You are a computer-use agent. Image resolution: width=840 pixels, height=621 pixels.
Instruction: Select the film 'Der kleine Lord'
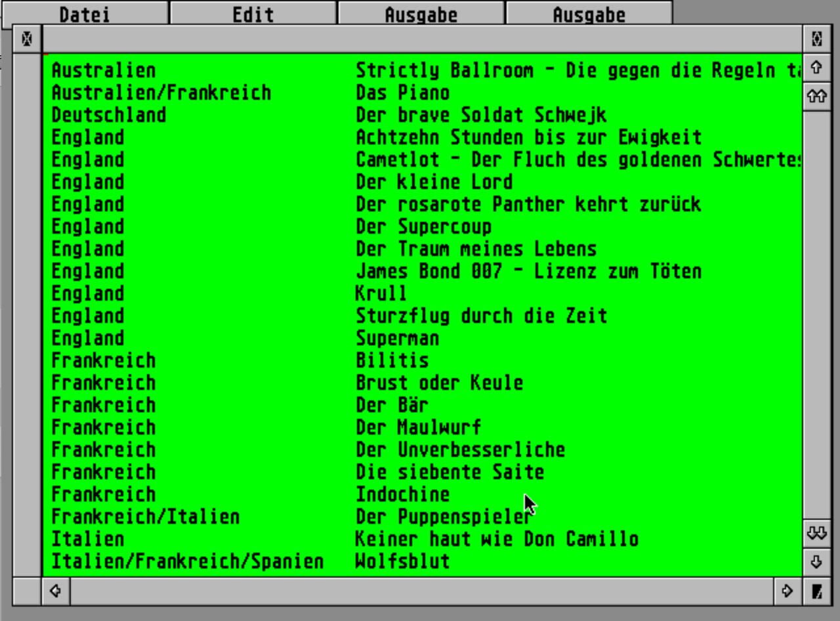[x=434, y=182]
